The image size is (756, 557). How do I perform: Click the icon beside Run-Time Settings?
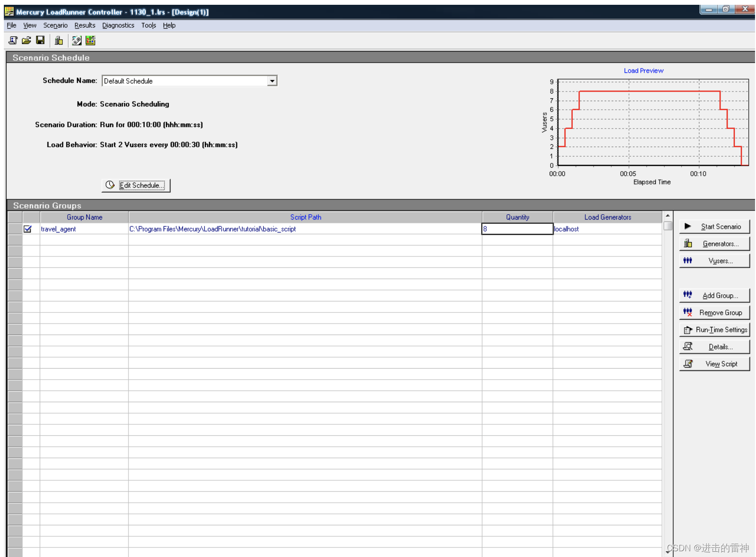pos(688,330)
